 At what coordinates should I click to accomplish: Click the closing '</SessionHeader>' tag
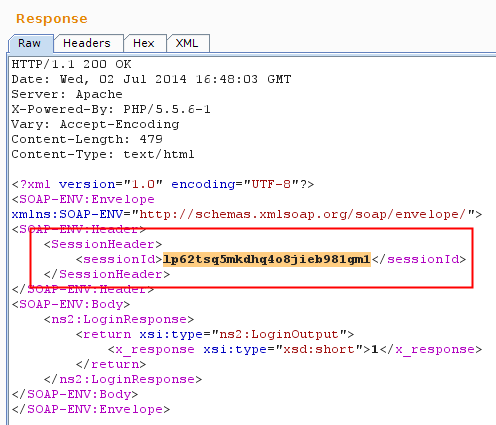click(x=107, y=274)
